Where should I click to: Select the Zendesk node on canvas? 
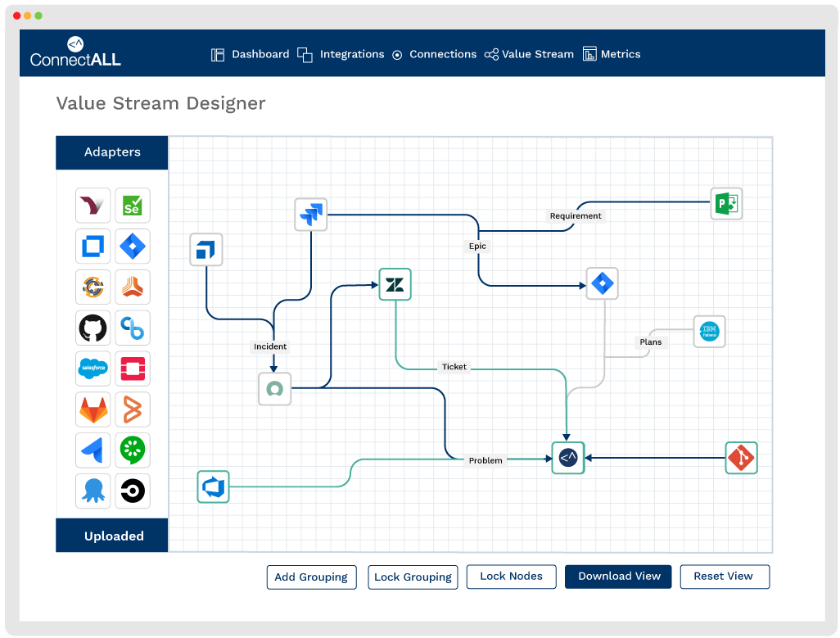395,284
